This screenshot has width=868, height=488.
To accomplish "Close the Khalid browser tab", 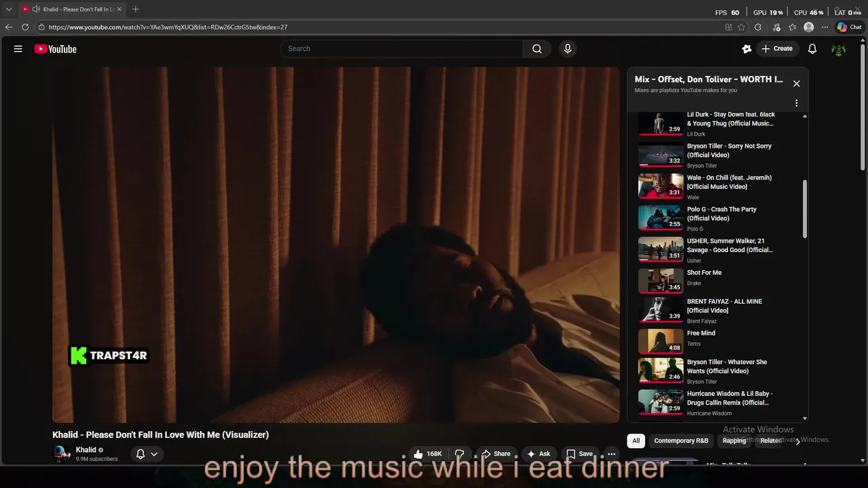I will [x=119, y=9].
